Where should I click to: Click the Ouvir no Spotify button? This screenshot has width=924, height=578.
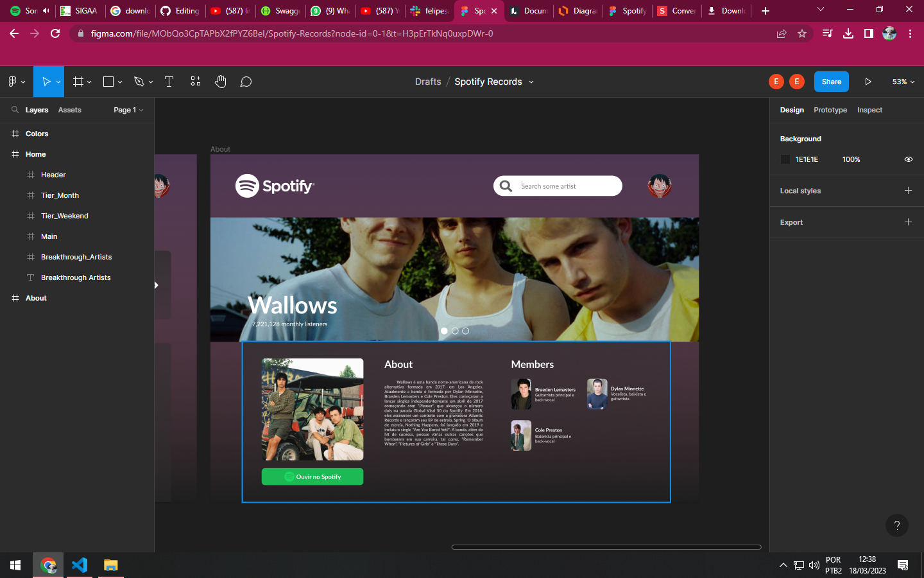coord(312,477)
